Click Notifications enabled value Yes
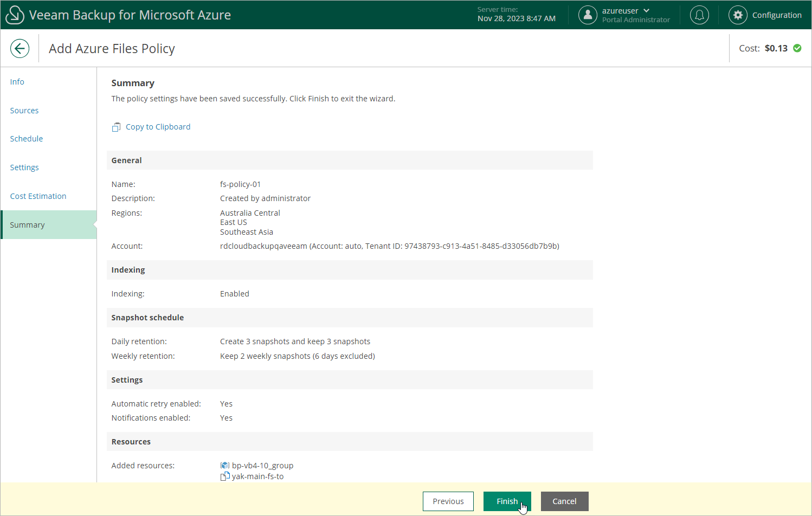Image resolution: width=812 pixels, height=516 pixels. [227, 418]
